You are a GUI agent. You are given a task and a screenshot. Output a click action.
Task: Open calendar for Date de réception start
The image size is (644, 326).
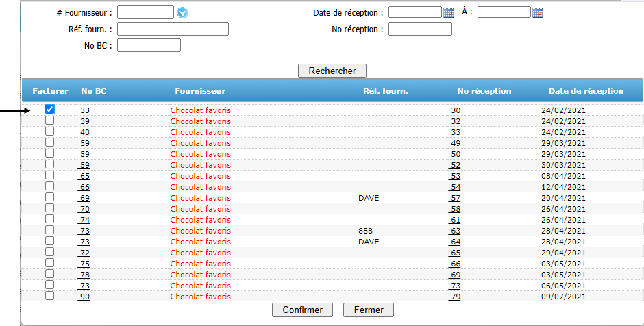coord(449,13)
